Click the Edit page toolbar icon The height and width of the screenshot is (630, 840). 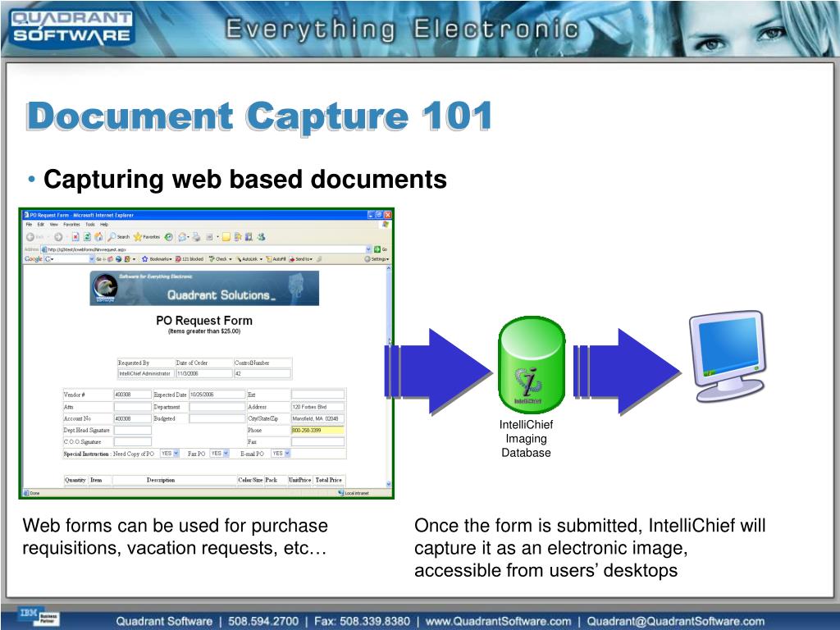click(x=209, y=237)
